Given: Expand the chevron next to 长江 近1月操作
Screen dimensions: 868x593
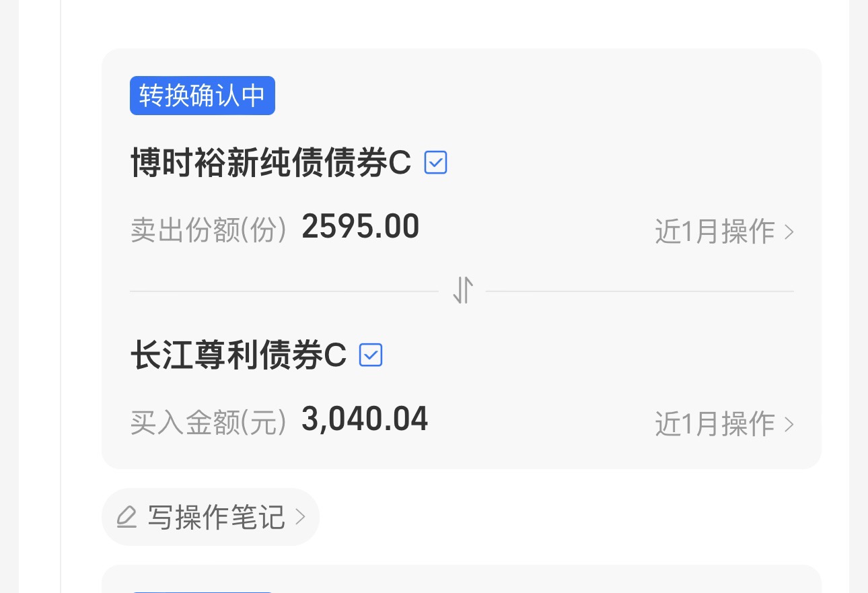Looking at the screenshot, I should tap(789, 425).
